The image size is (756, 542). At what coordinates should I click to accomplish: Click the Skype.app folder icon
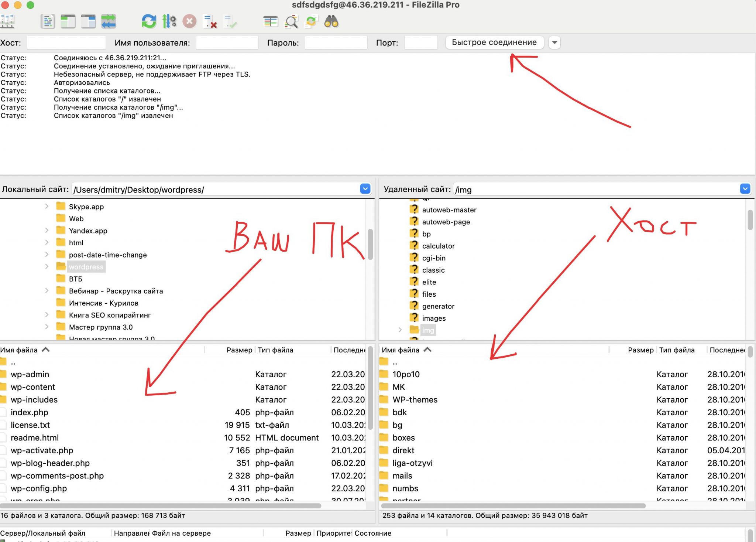pyautogui.click(x=61, y=206)
